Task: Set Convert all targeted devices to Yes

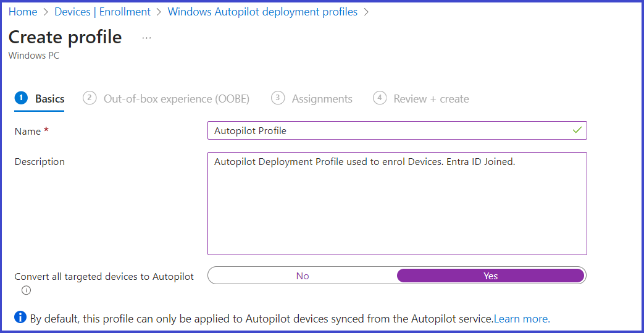Action: 490,276
